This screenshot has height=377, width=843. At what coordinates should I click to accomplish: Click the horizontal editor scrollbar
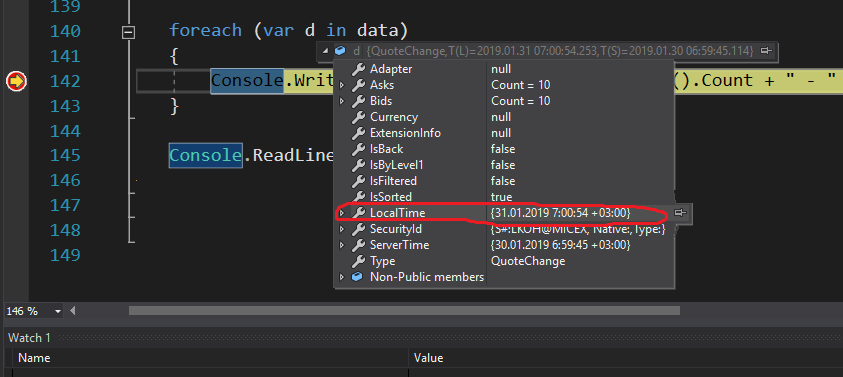tap(404, 310)
